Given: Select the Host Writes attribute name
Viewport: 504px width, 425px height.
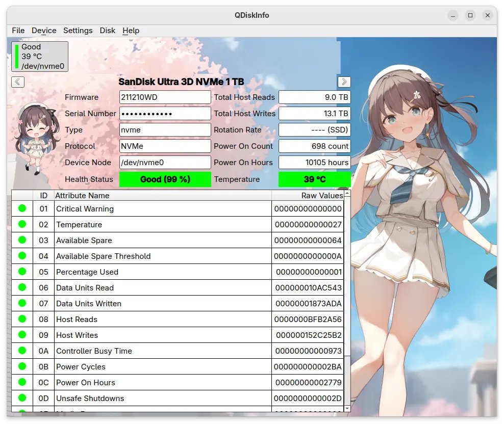Looking at the screenshot, I should click(163, 335).
